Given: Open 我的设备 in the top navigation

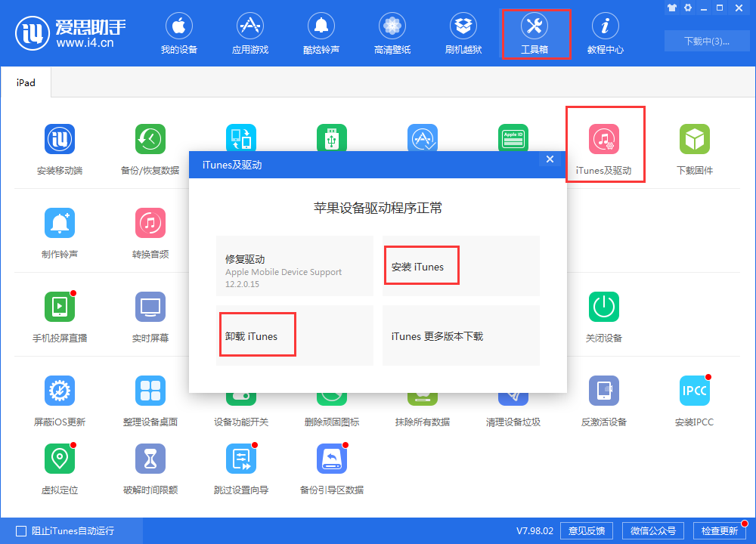Looking at the screenshot, I should (x=179, y=34).
